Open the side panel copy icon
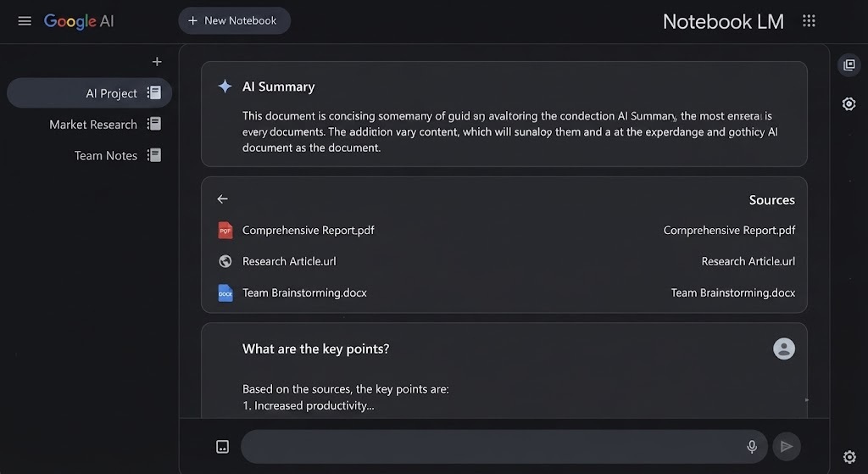 click(x=849, y=65)
